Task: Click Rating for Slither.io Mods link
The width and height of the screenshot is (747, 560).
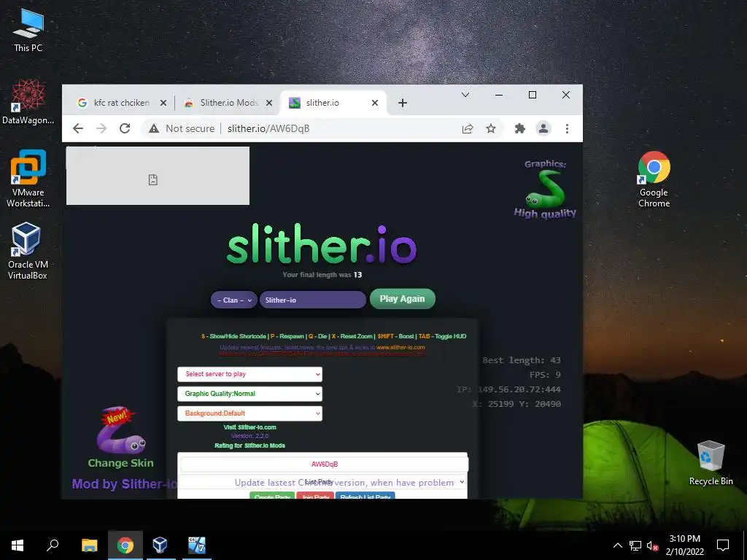Action: pos(249,446)
